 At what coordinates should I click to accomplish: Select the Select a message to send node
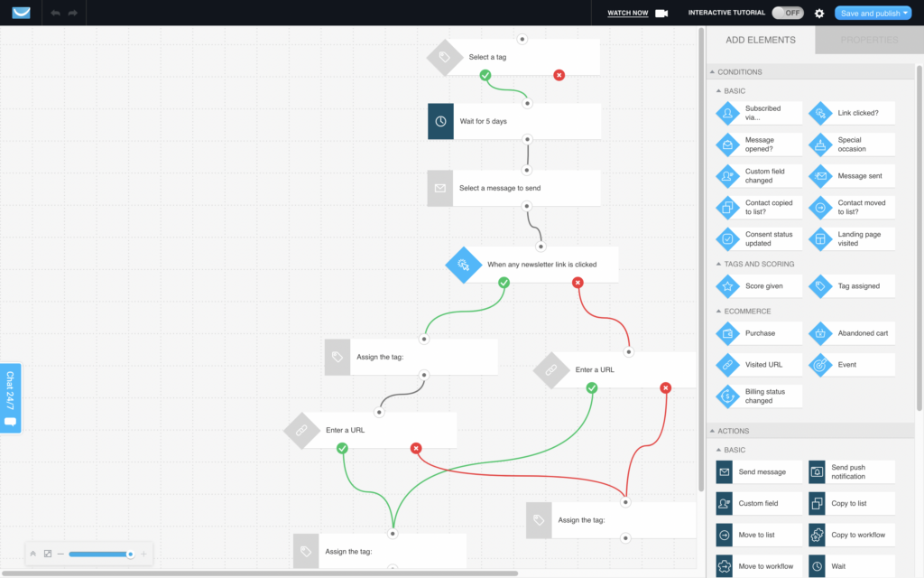point(513,188)
